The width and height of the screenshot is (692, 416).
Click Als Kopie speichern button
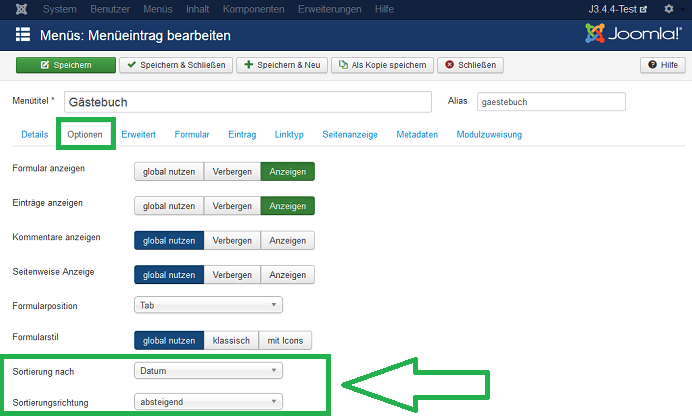(x=385, y=65)
